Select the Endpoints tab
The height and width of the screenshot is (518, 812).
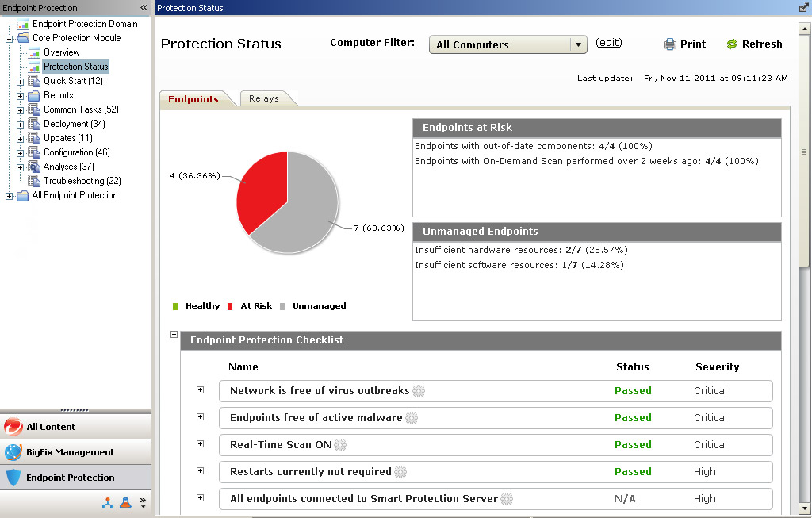pos(194,99)
